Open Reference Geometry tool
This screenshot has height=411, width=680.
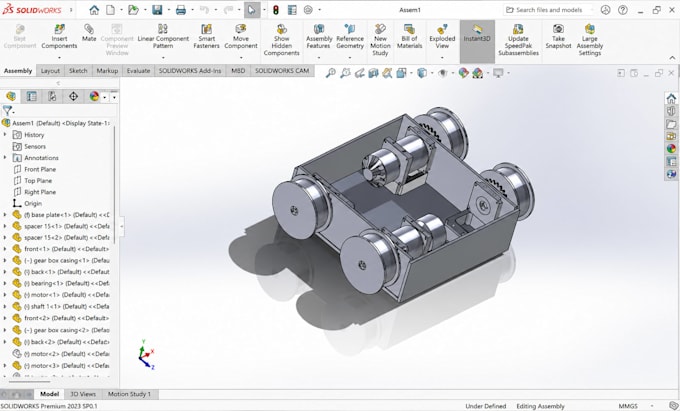pyautogui.click(x=350, y=36)
